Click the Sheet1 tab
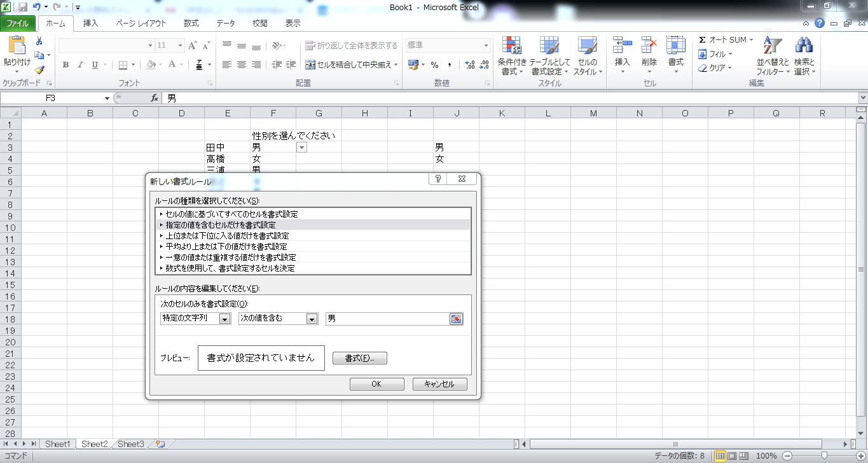Viewport: 868px width, 463px height. [57, 444]
